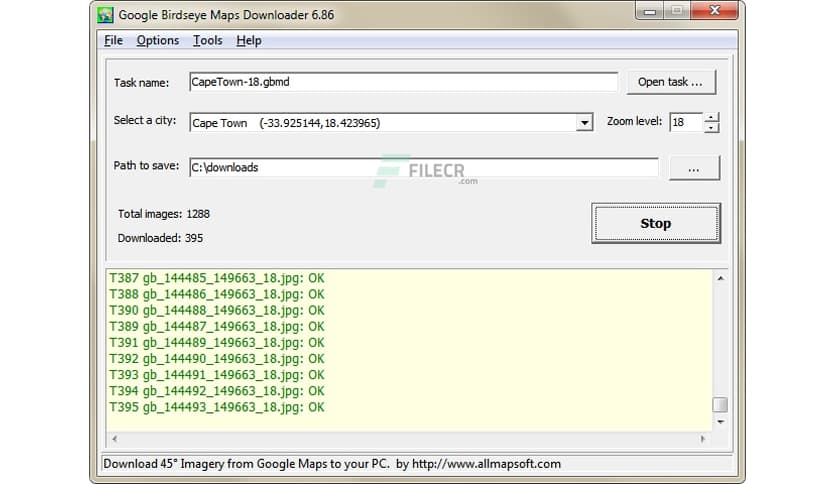Click the Open task button
This screenshot has height=484, width=836.
(x=671, y=82)
